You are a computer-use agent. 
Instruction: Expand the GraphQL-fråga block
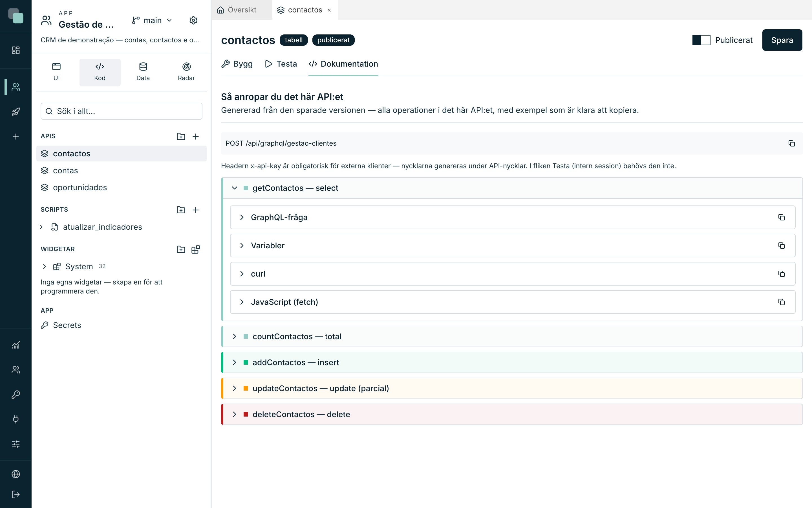242,217
